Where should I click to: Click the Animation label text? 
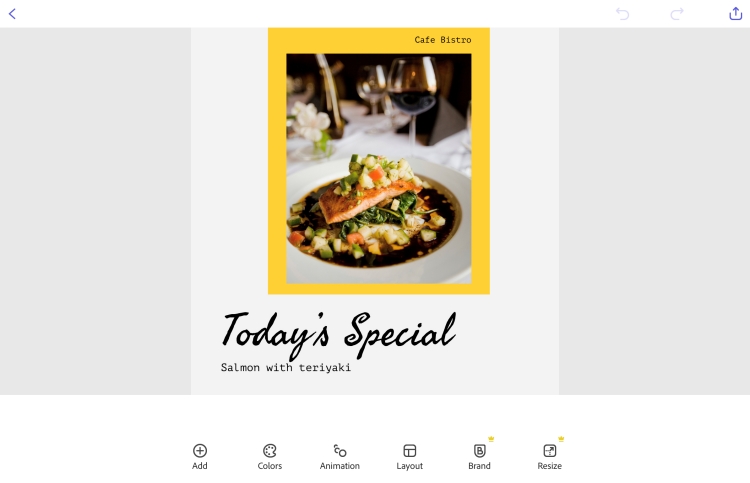pyautogui.click(x=340, y=466)
